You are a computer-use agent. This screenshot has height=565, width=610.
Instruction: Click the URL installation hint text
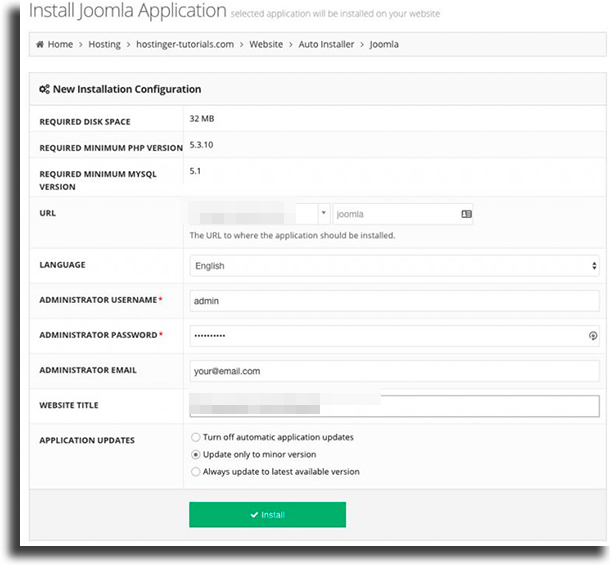[292, 235]
